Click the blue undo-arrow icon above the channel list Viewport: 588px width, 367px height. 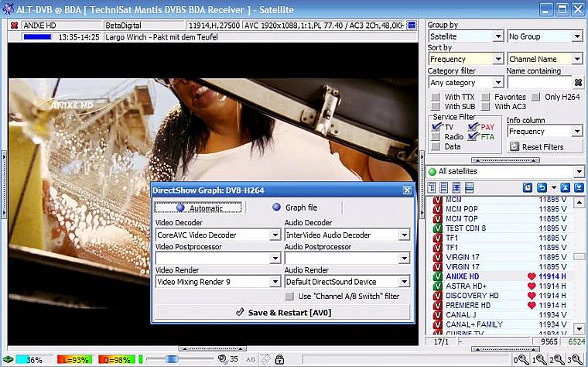pos(542,187)
